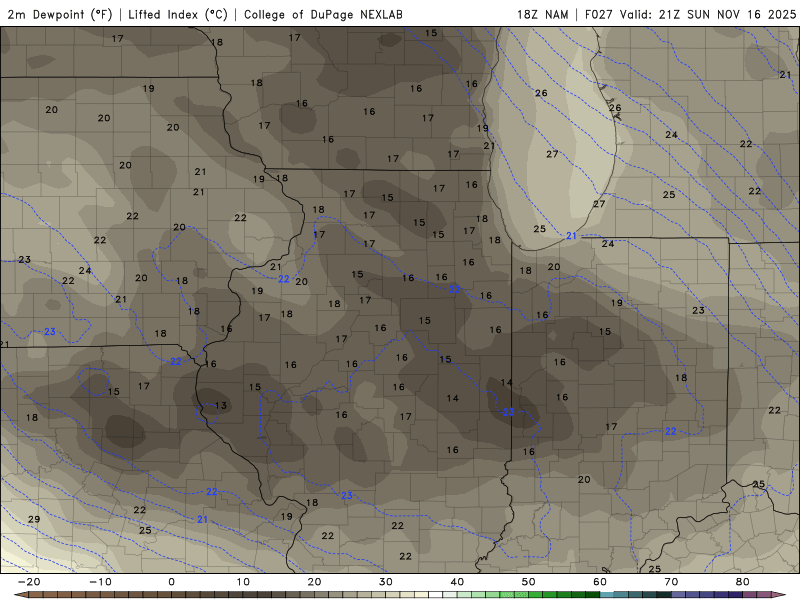The height and width of the screenshot is (600, 800).
Task: Click the "80" label on the color scale
Action: (x=743, y=582)
